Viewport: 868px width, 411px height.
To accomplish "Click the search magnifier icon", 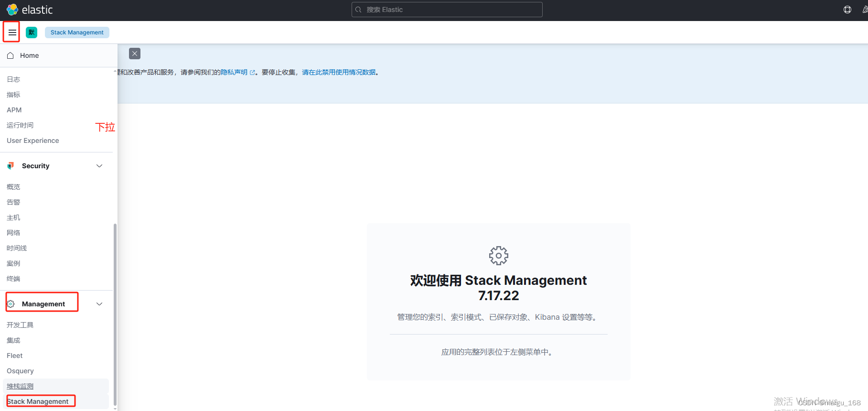I will 359,10.
